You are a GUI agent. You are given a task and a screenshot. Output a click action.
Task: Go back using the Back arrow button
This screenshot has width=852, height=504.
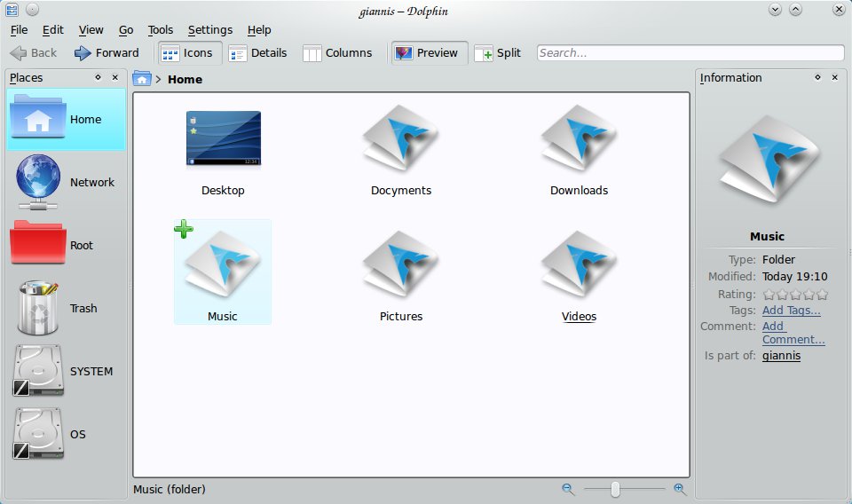33,53
